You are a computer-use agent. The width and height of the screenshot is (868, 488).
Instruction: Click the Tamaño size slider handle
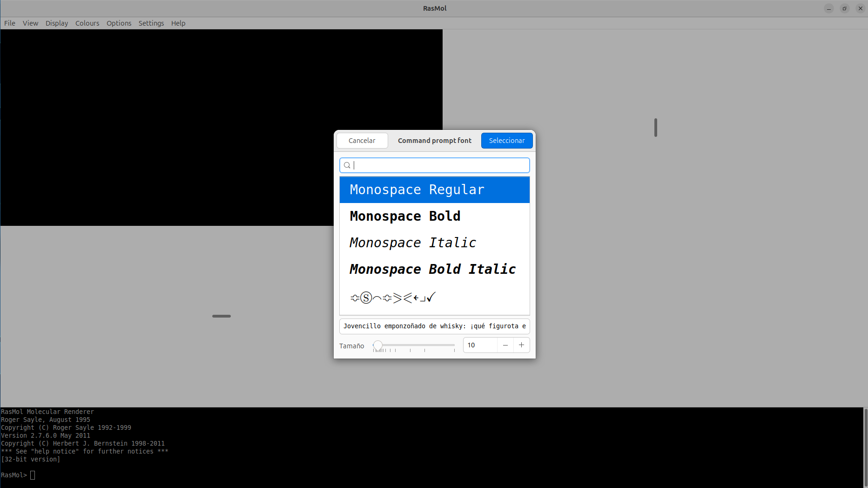click(x=378, y=346)
